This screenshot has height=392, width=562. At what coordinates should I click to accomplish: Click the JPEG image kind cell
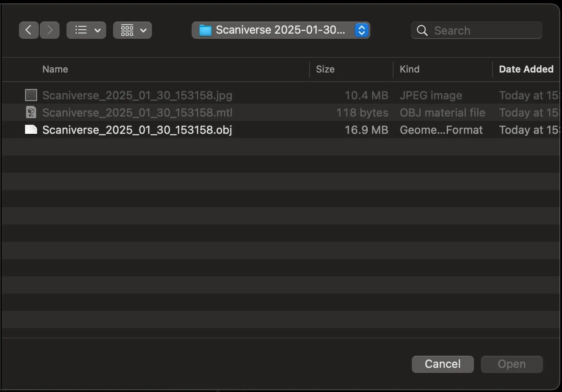(431, 95)
